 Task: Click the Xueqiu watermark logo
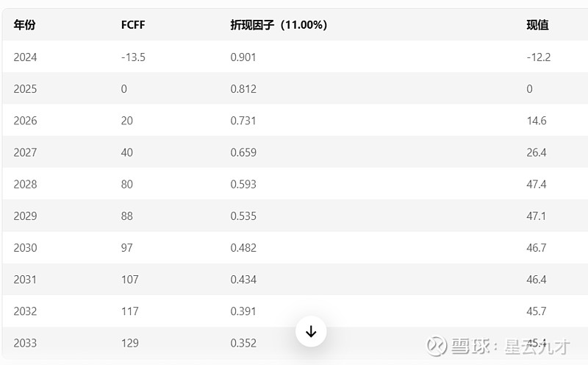[437, 345]
